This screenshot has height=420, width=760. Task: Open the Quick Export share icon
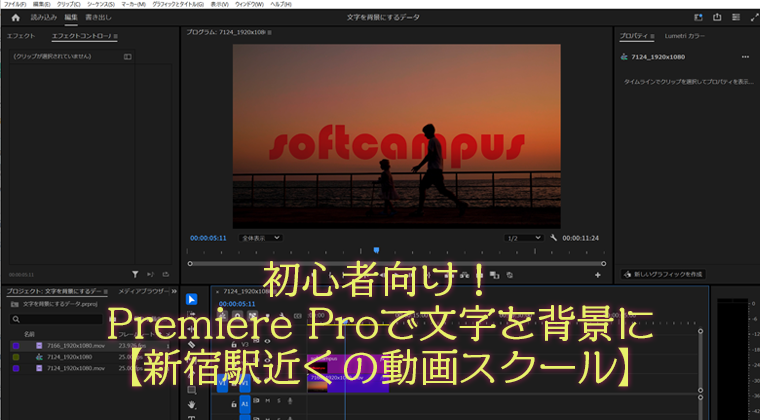tap(717, 17)
